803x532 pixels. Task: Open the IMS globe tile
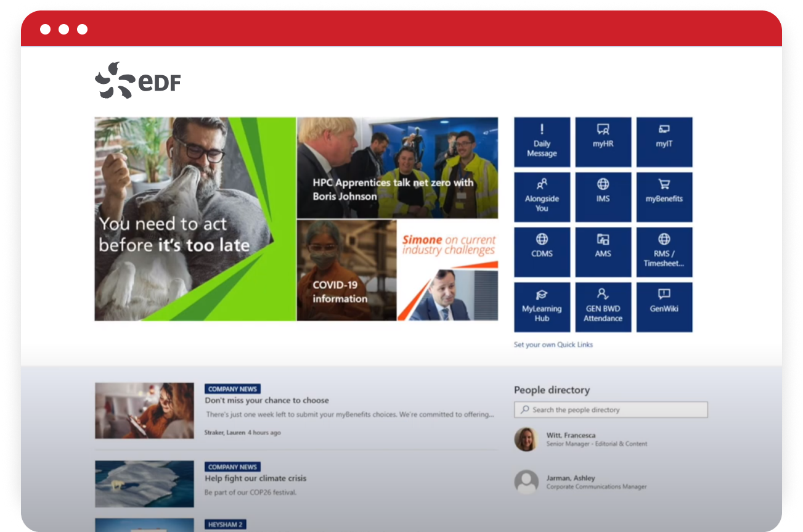(x=603, y=197)
